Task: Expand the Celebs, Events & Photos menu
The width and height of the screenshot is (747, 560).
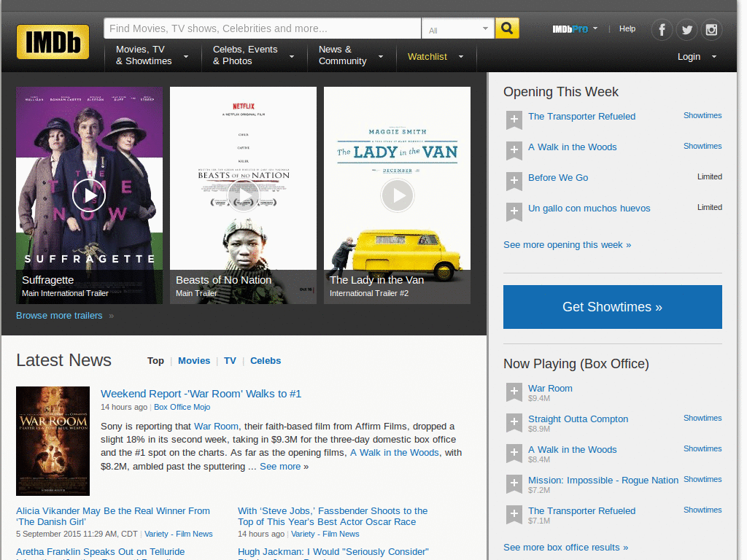Action: (253, 55)
